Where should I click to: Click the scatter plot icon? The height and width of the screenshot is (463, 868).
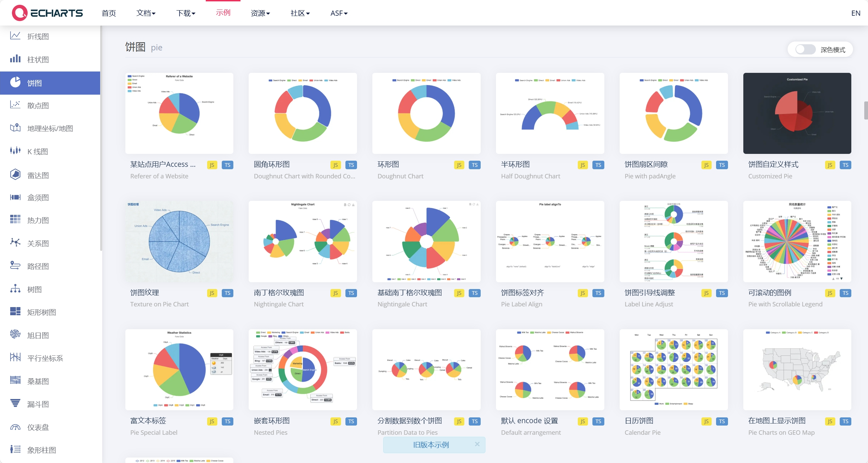coord(15,105)
